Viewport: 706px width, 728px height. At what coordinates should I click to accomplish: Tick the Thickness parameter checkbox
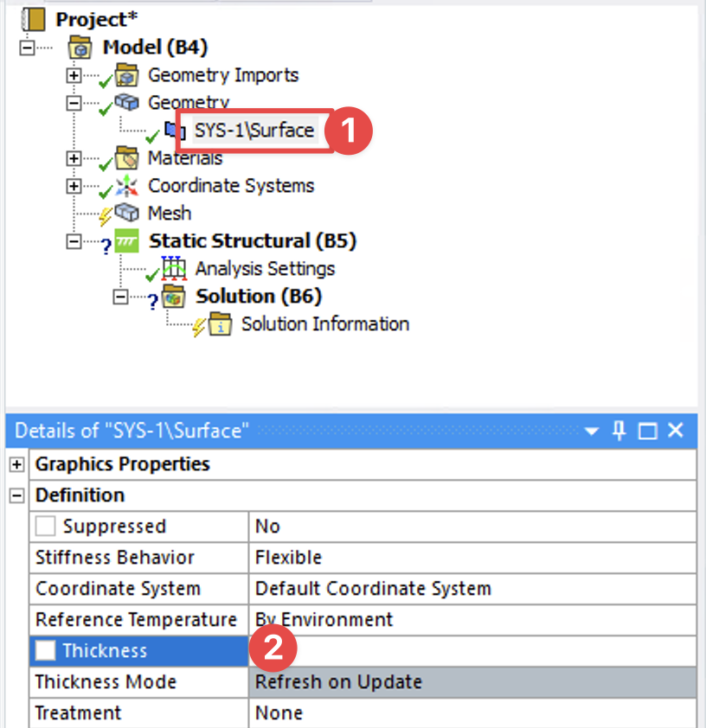45,651
